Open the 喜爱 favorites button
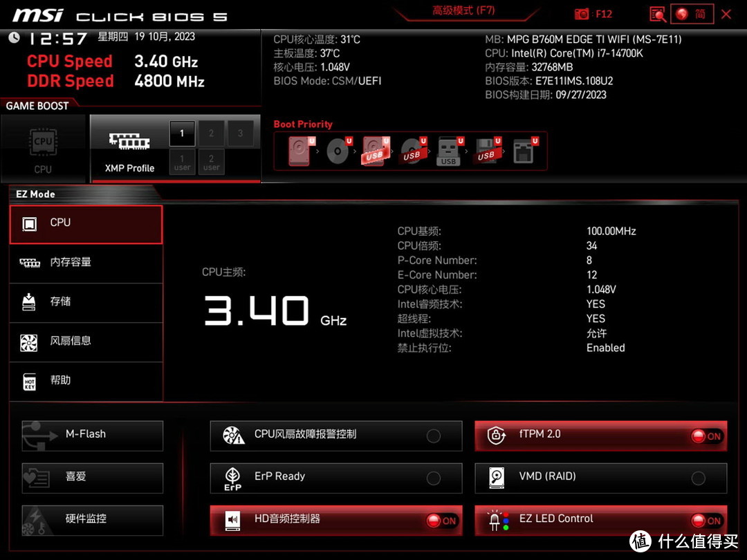This screenshot has height=560, width=747. (x=93, y=478)
